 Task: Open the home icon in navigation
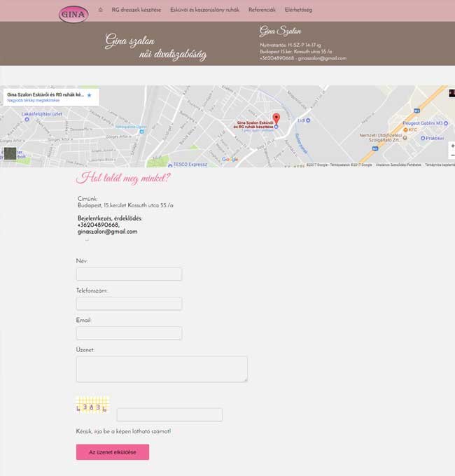[101, 10]
